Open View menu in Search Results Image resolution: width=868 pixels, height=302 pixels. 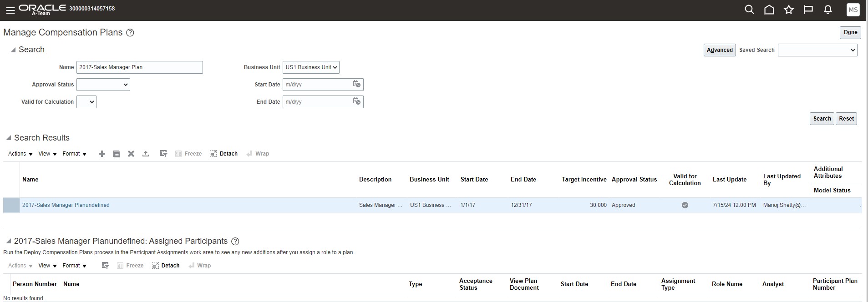pos(48,154)
